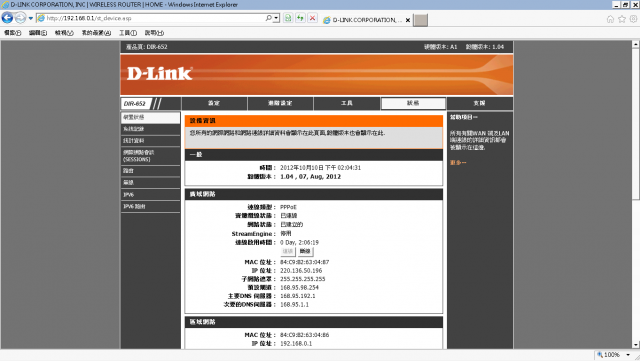Open the 我的最愛(A) Favorites menu
This screenshot has height=361, width=640.
(96, 33)
